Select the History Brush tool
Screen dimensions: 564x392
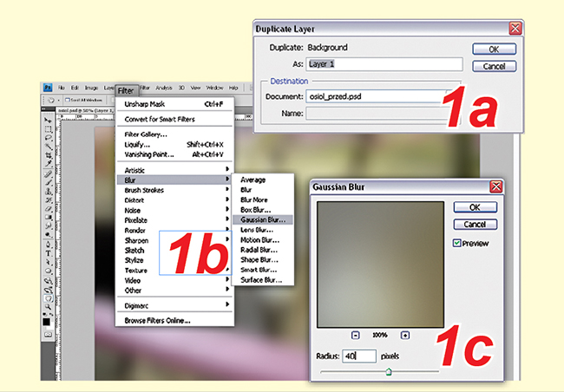[x=48, y=200]
